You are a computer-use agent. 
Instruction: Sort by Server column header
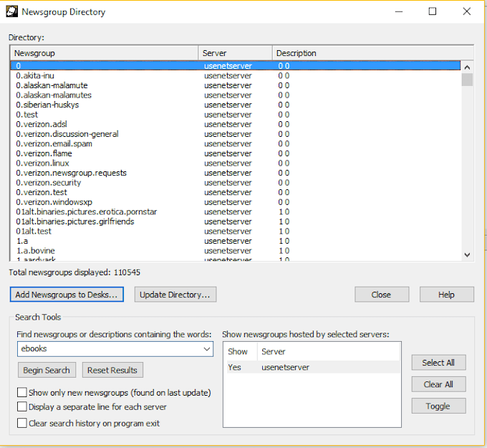click(x=236, y=53)
